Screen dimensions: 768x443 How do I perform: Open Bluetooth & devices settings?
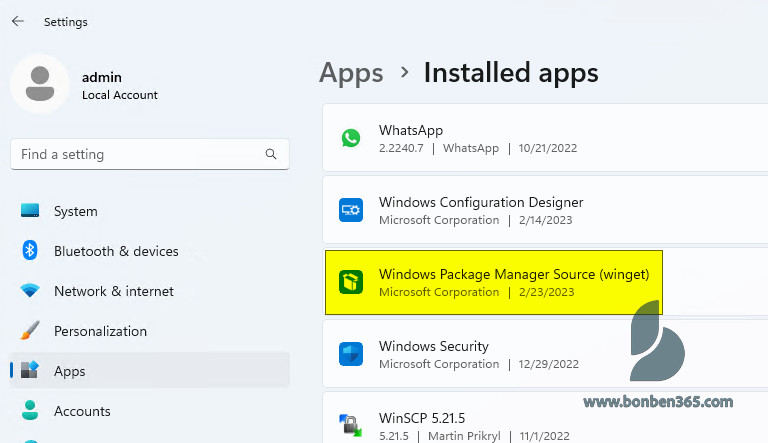116,251
